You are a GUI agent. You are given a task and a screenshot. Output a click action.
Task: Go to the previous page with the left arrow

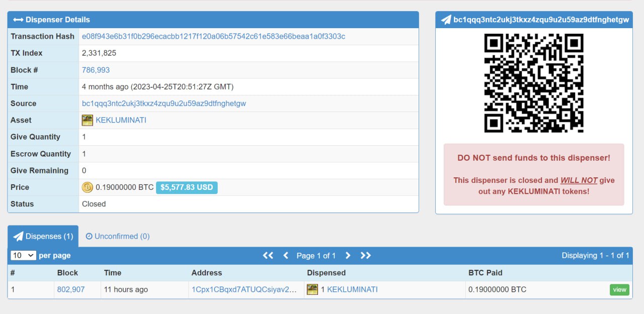(286, 255)
